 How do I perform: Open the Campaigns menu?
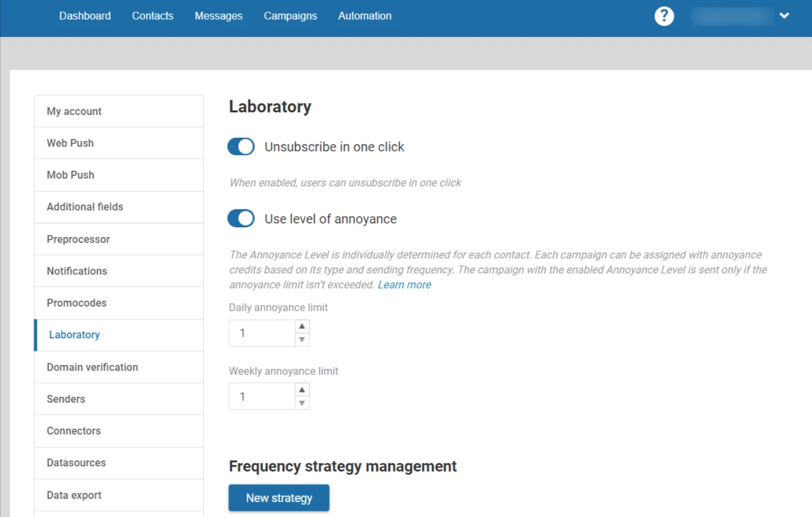290,16
